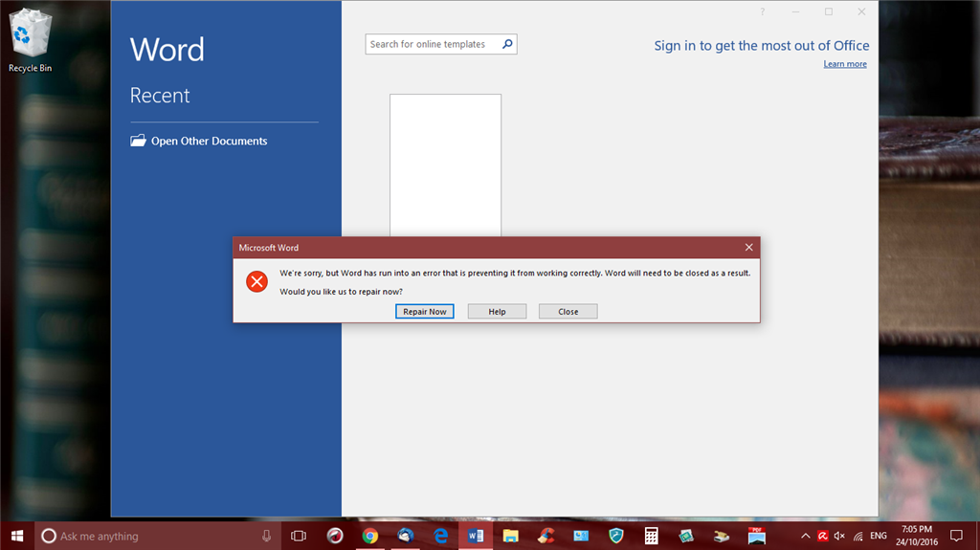Open the Recycle Bin desktop icon
This screenshot has height=550, width=980.
[30, 40]
